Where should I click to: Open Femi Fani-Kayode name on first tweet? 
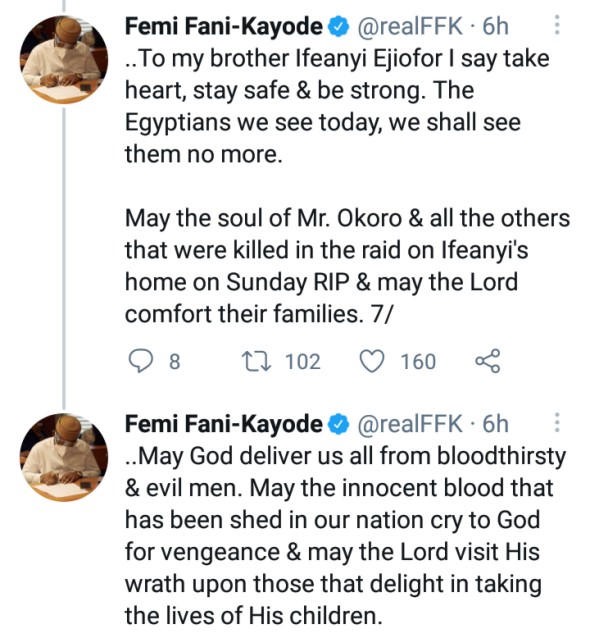224,26
